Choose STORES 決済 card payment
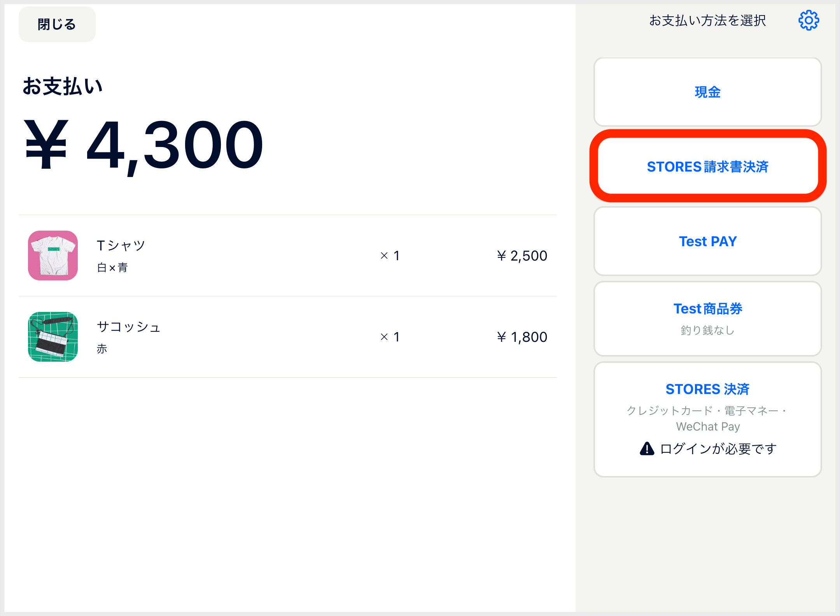 coord(707,419)
